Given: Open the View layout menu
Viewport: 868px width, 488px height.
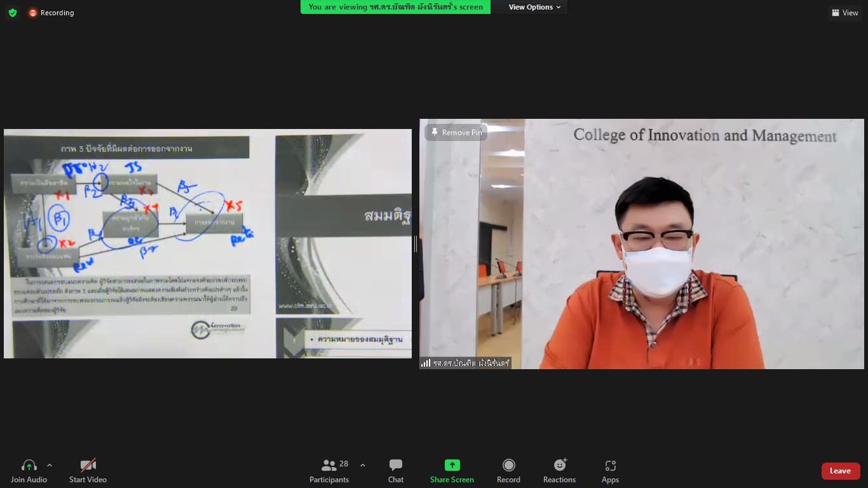Looking at the screenshot, I should point(844,13).
